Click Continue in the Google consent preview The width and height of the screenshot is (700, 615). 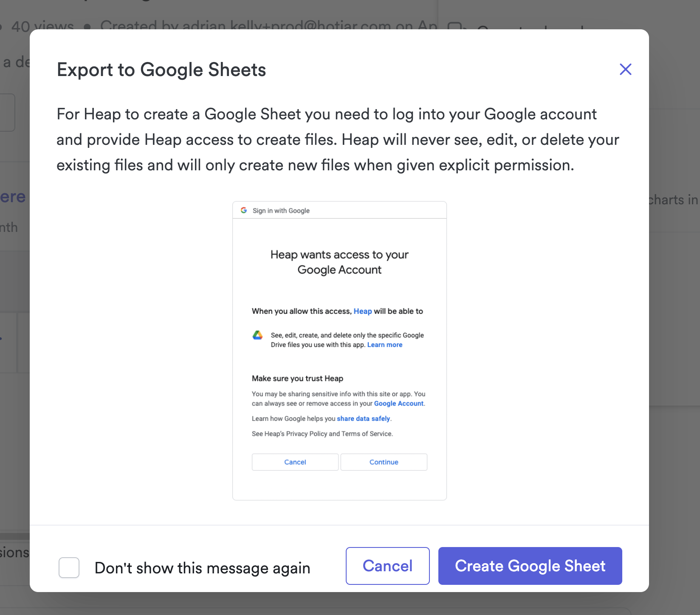[384, 462]
